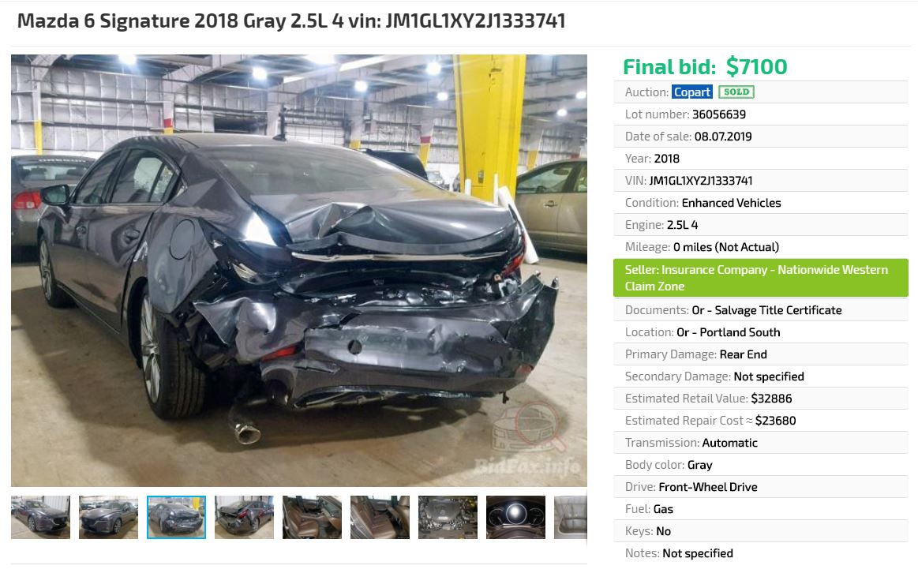This screenshot has width=918, height=588.
Task: Open the engine bay thumbnail
Action: click(x=448, y=517)
